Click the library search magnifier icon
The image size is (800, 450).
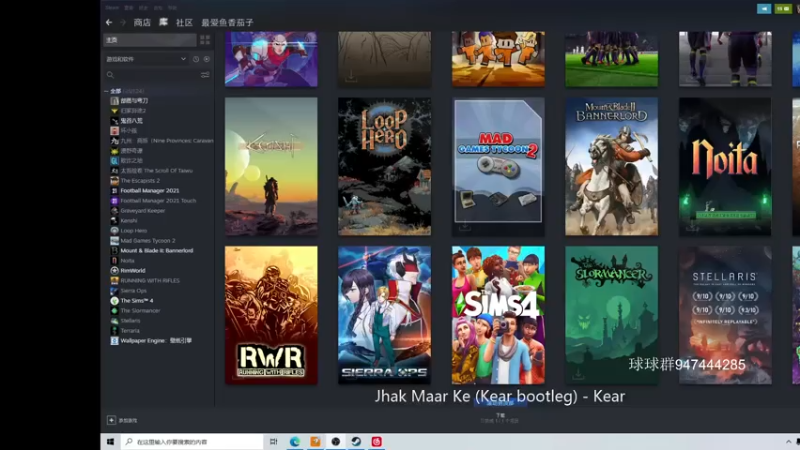coord(110,75)
